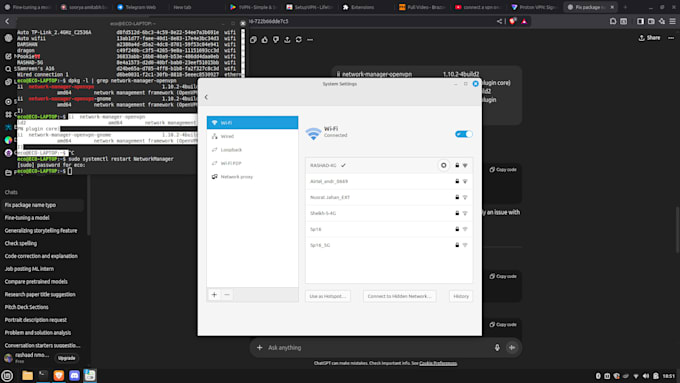The image size is (680, 383).
Task: Click plus attach icon in message box
Action: point(259,347)
